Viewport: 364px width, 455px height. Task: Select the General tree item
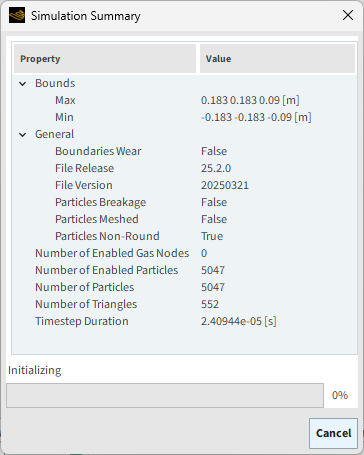coord(55,134)
